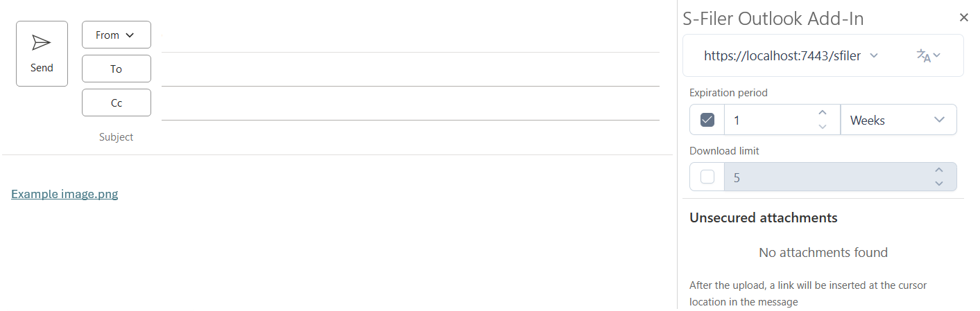Click download limit down arrow
980x311 pixels.
click(x=939, y=184)
